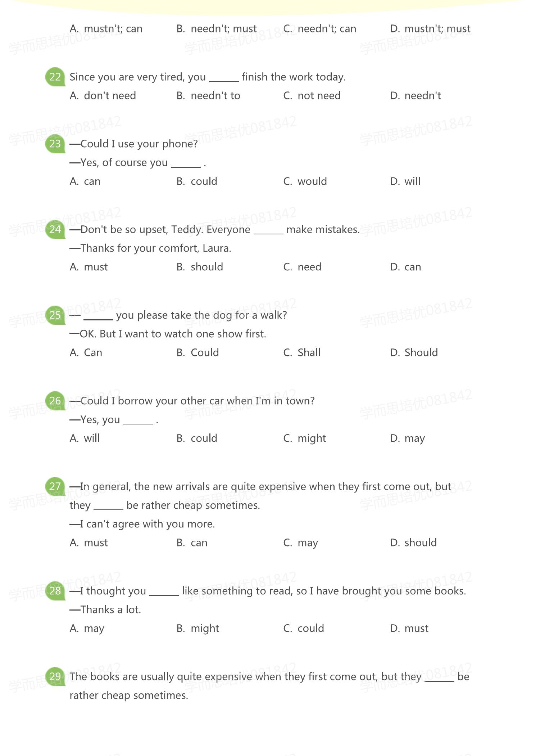Choose option D may for question 26

coord(408,438)
